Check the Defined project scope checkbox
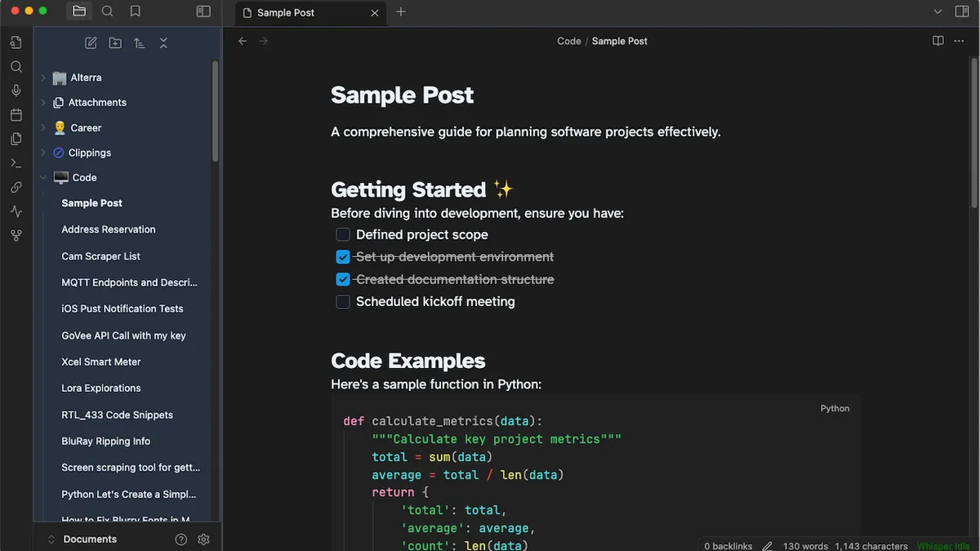The image size is (980, 551). click(343, 235)
